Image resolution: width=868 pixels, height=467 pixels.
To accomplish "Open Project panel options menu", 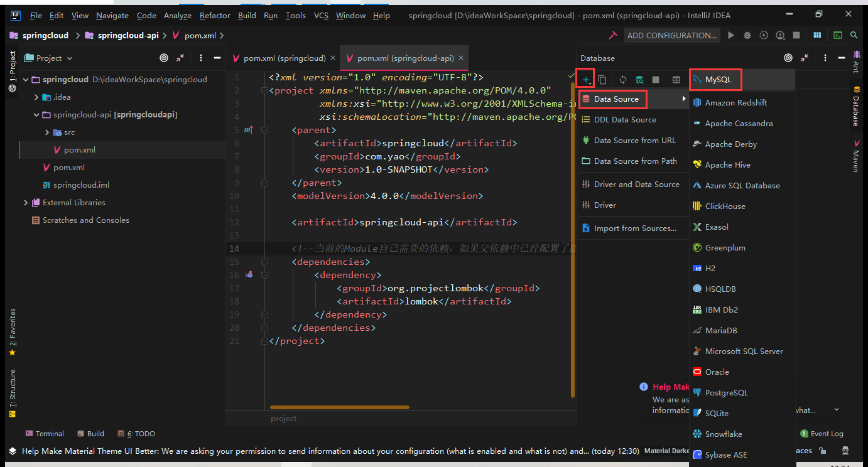I will pos(201,58).
